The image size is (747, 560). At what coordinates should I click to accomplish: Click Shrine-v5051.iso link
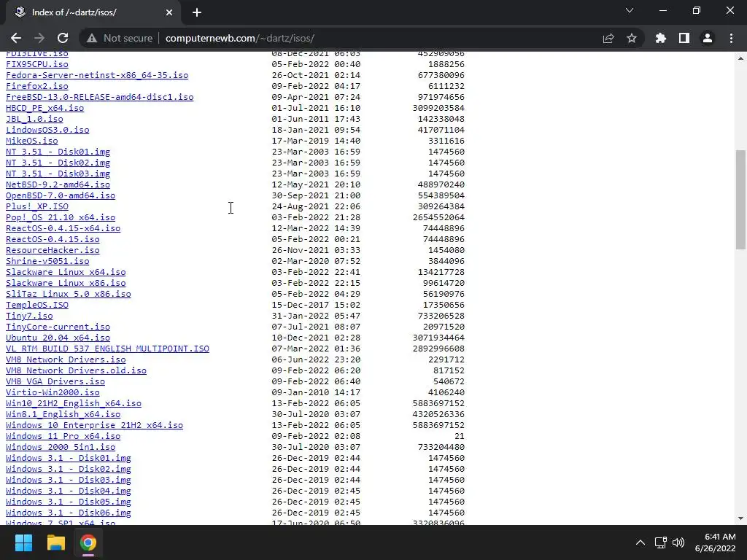point(47,262)
